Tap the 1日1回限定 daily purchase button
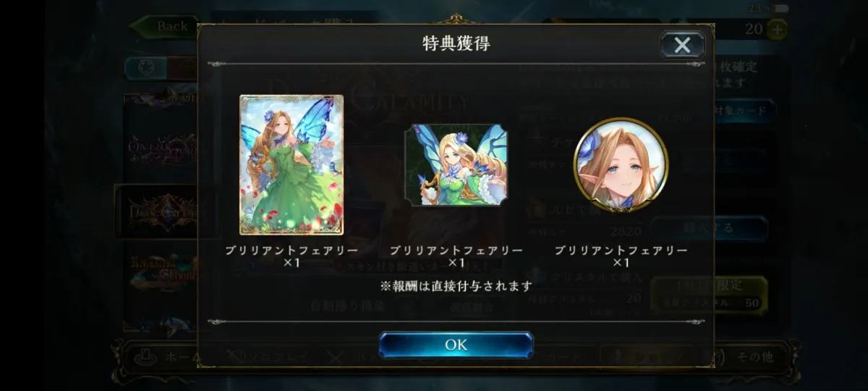The width and height of the screenshot is (868, 391). tap(709, 293)
